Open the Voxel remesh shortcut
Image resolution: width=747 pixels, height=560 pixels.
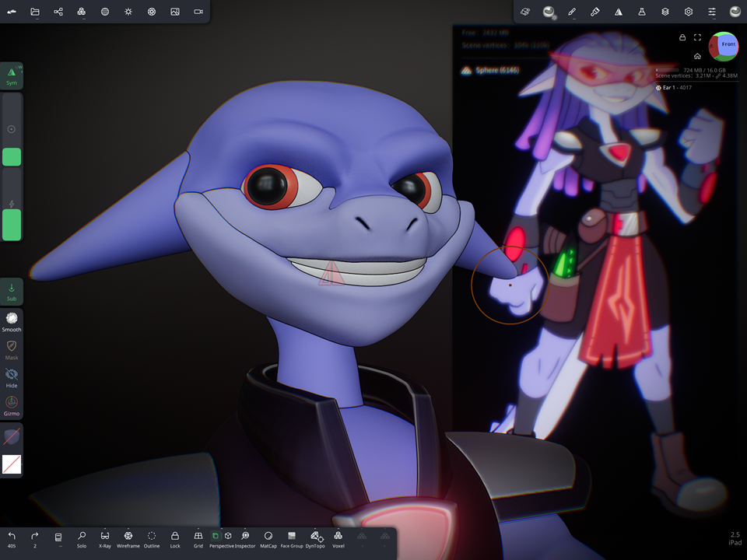(338, 540)
